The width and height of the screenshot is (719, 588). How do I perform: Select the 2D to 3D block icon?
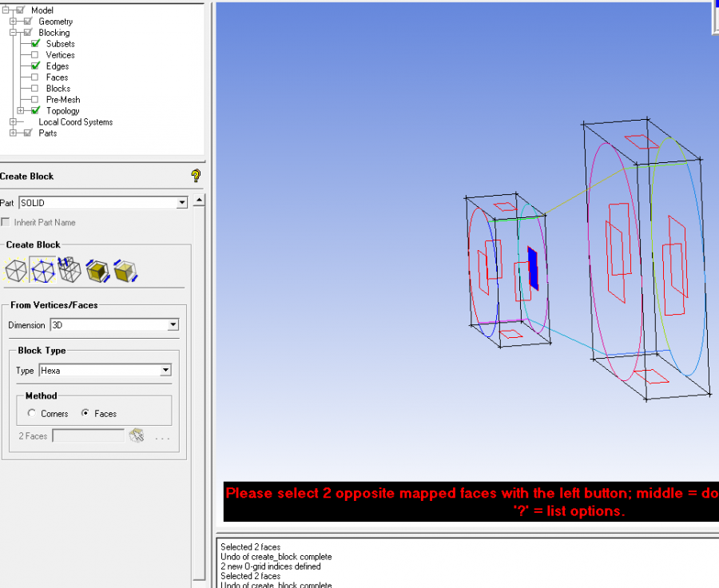tap(97, 271)
